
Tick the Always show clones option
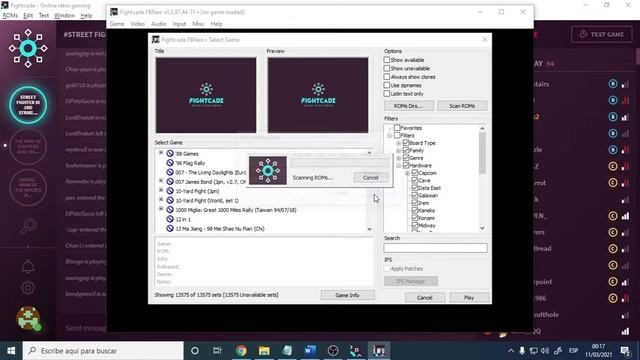coord(387,77)
